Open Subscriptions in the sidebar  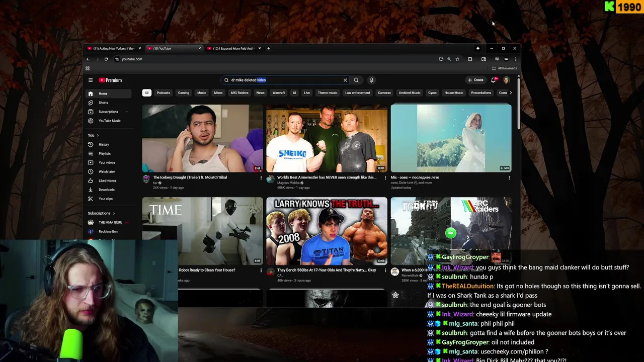point(108,112)
